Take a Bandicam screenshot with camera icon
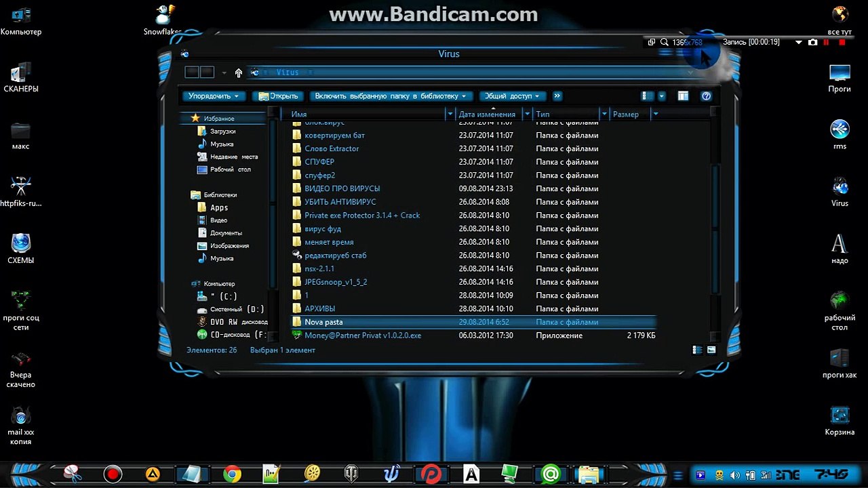 [812, 42]
